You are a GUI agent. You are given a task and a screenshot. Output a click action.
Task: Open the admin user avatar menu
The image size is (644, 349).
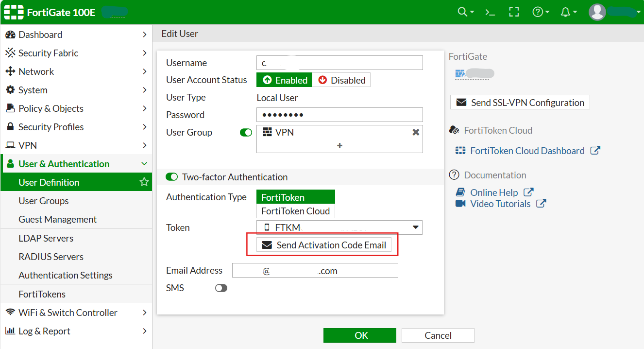[x=597, y=12]
